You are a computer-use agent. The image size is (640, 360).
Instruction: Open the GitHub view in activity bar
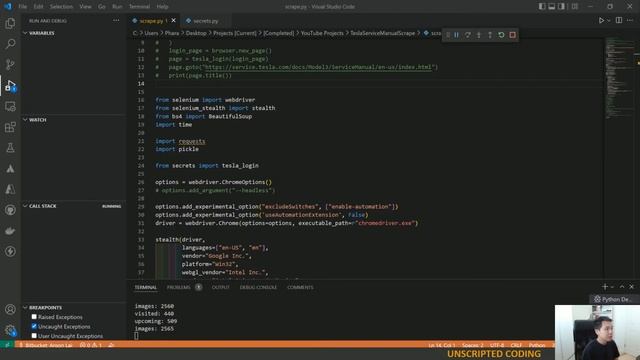tap(10, 210)
